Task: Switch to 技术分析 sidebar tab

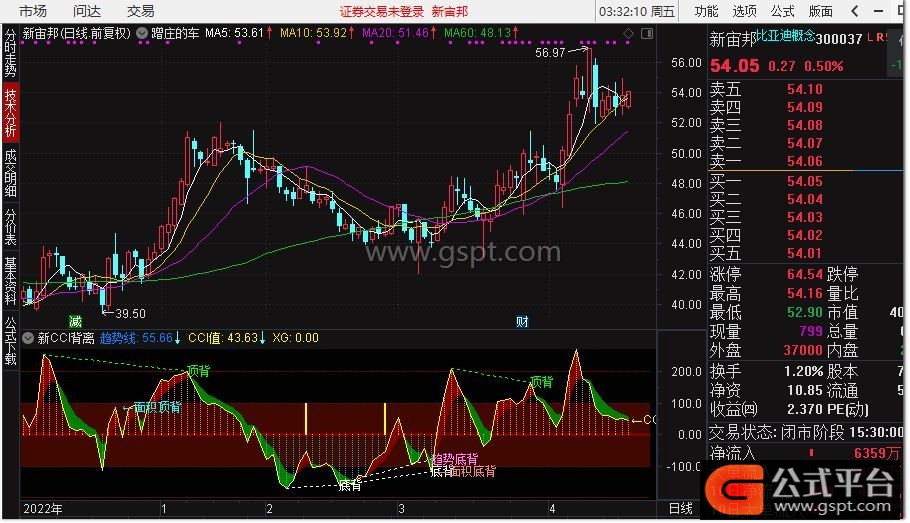Action: [10, 112]
